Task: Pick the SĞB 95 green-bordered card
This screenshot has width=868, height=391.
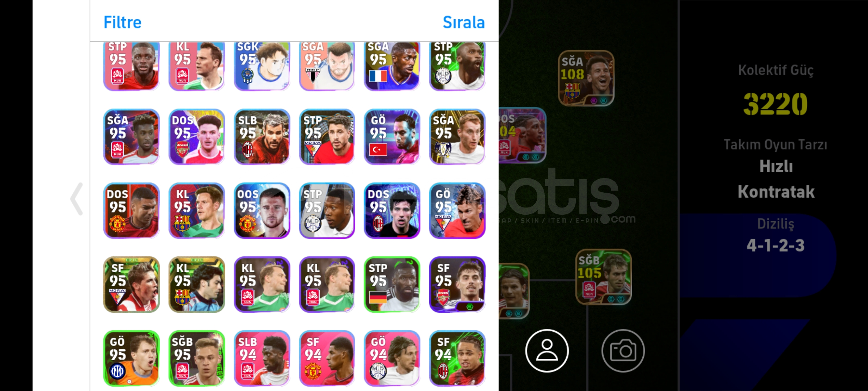Action: 197,358
